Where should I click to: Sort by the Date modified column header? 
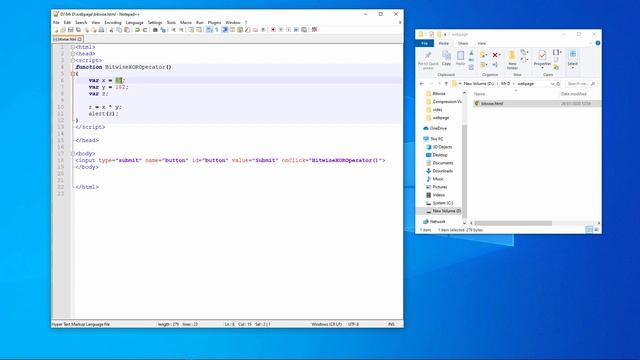pyautogui.click(x=573, y=94)
